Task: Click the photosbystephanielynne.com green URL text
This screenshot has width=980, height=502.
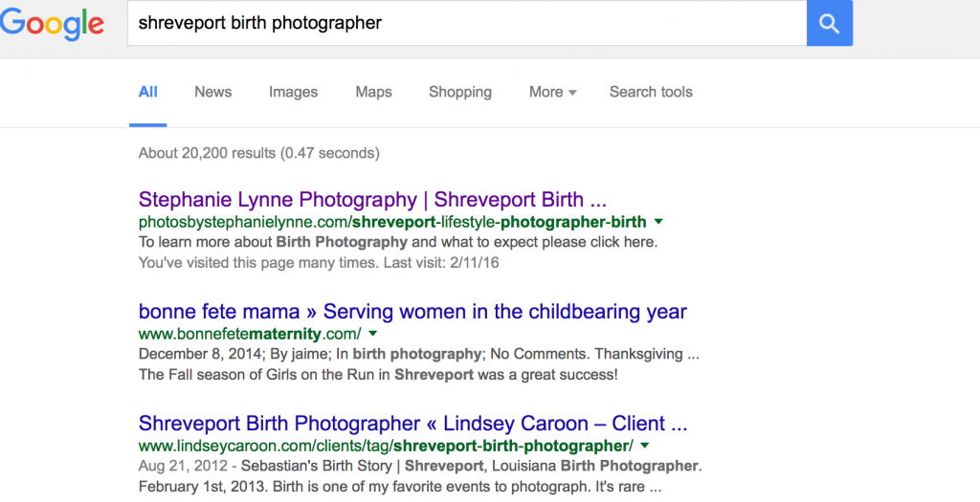Action: (x=392, y=222)
